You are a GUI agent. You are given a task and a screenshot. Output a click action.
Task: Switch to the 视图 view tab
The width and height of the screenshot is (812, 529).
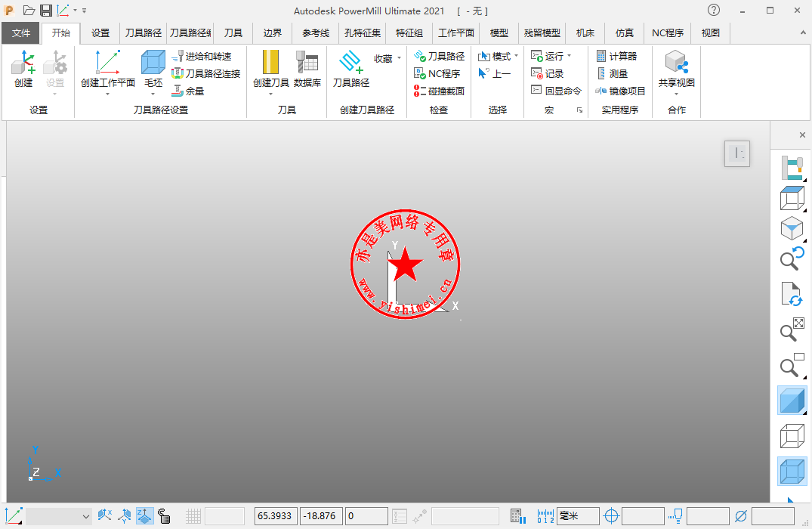pyautogui.click(x=711, y=32)
